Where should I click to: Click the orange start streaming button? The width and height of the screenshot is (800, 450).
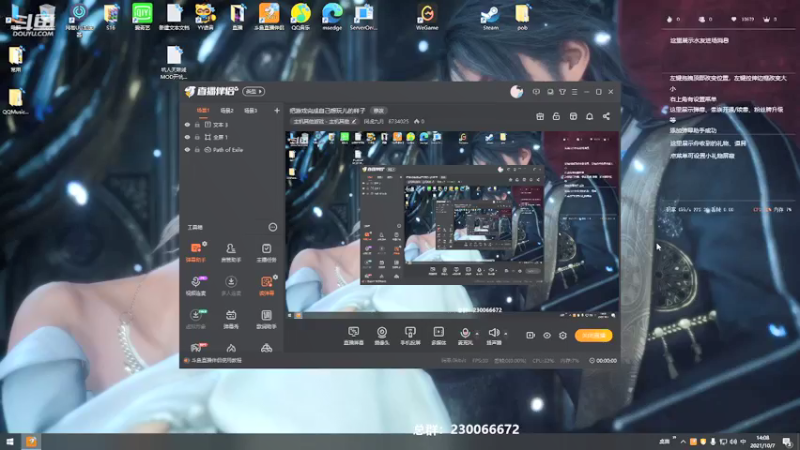pyautogui.click(x=593, y=335)
